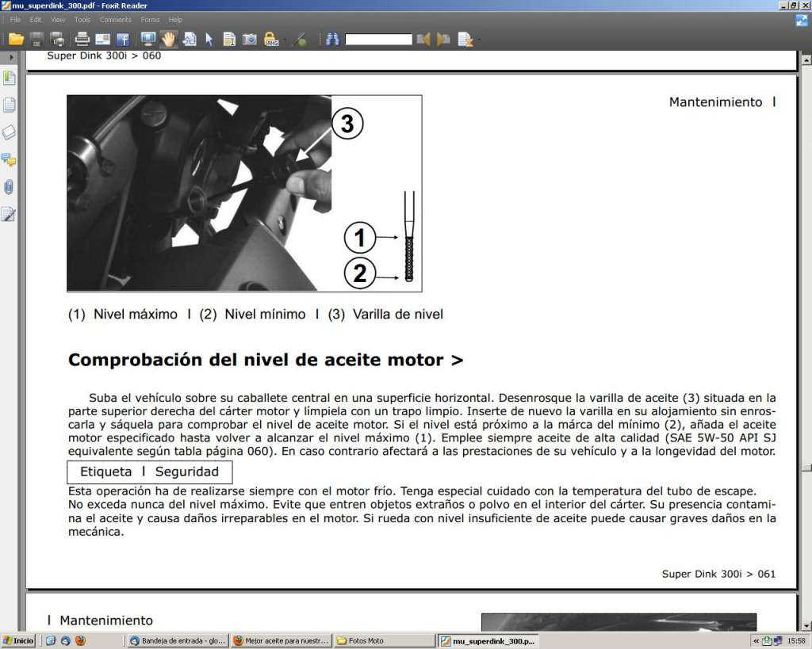Screen dimensions: 812x649
Task: Open the Edit menu
Action: point(35,20)
